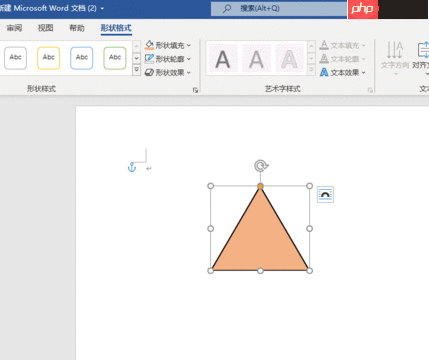Click the rotation handle above the triangle
The image size is (429, 360).
click(x=261, y=166)
